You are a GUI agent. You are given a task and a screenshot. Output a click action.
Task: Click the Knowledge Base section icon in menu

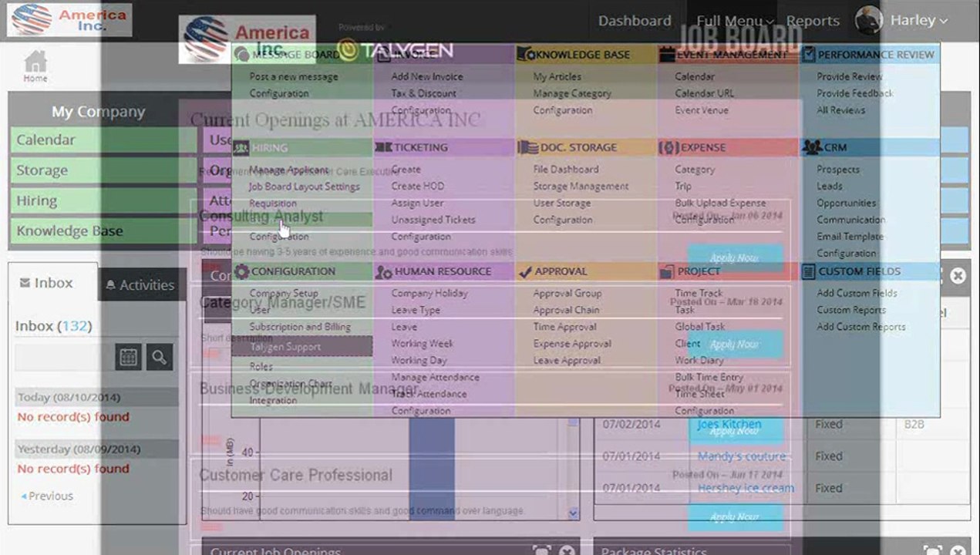525,55
